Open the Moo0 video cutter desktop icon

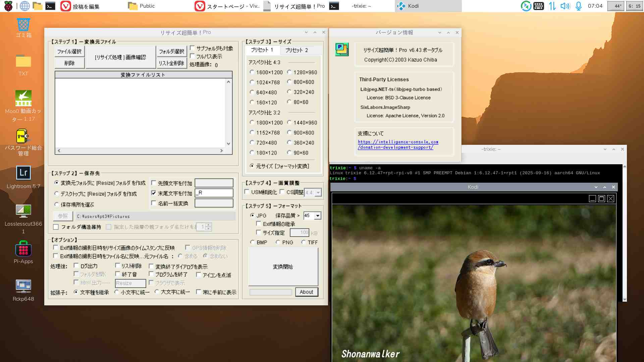point(23,98)
